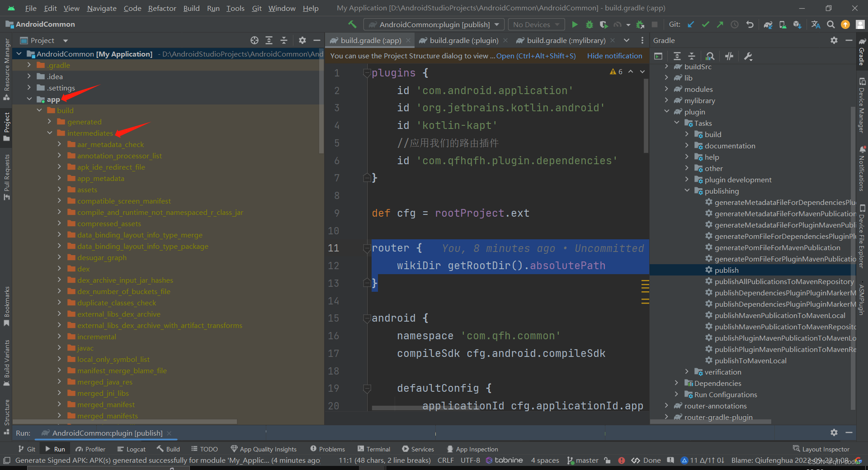Open Project panel settings gear
Viewport: 868px width, 470px height.
click(x=302, y=40)
